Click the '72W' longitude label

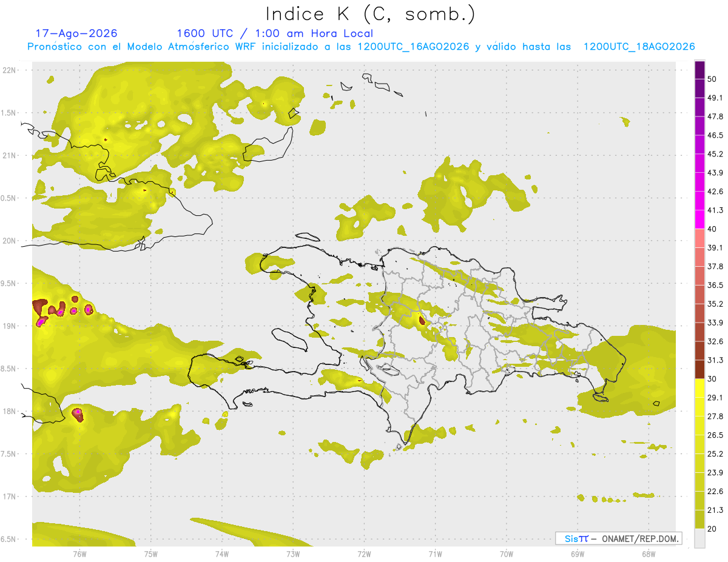364,554
